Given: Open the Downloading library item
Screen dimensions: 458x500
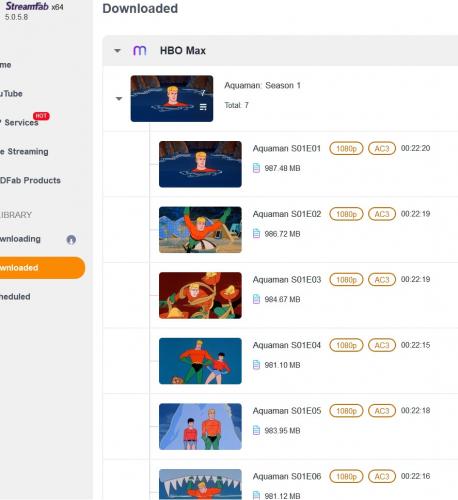Looking at the screenshot, I should point(20,239).
